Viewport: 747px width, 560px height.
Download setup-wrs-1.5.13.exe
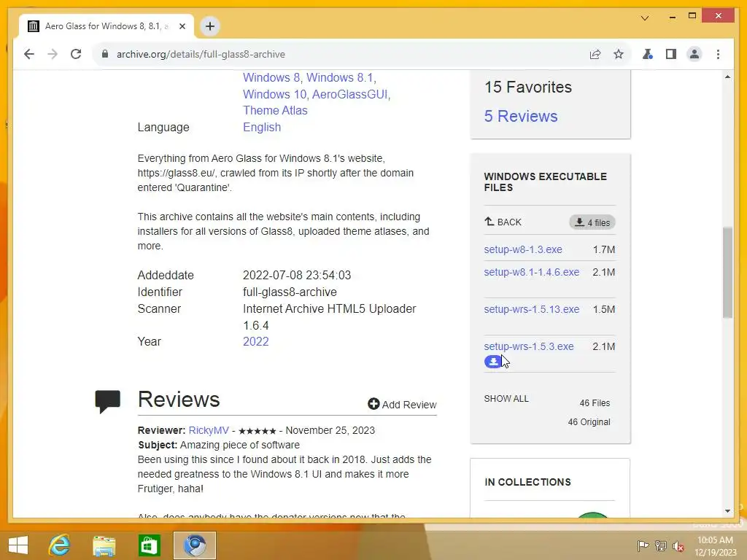coord(531,309)
